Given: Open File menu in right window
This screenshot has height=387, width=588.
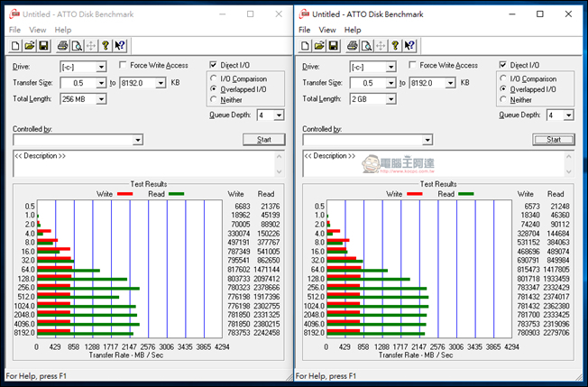Looking at the screenshot, I should coord(305,30).
